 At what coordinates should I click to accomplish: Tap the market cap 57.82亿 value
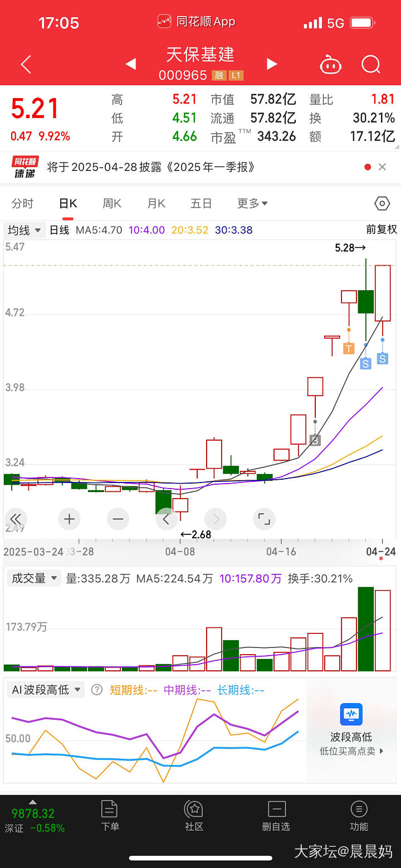[273, 99]
